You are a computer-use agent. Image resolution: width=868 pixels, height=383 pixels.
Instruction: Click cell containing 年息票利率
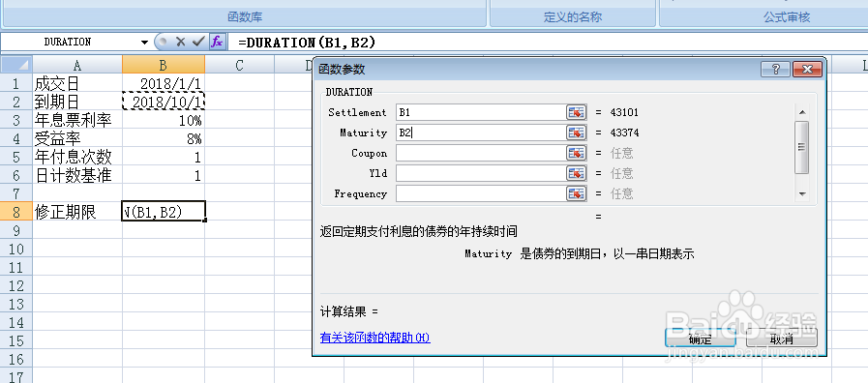coord(77,121)
